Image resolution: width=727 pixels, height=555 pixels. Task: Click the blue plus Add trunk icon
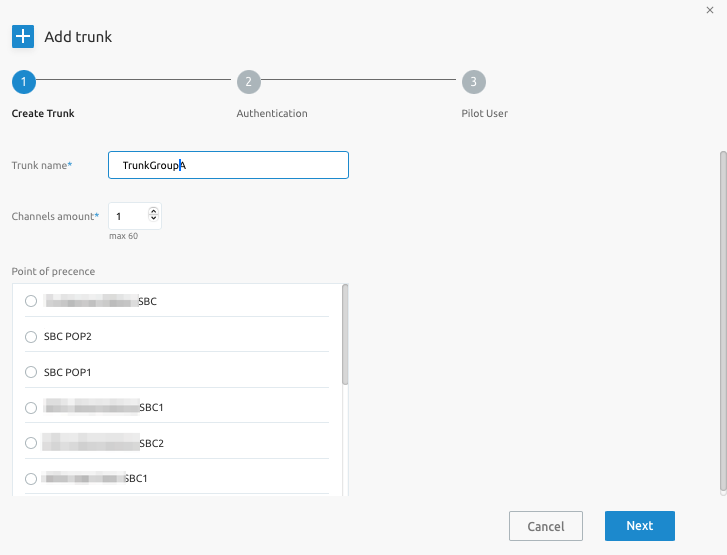[x=23, y=37]
